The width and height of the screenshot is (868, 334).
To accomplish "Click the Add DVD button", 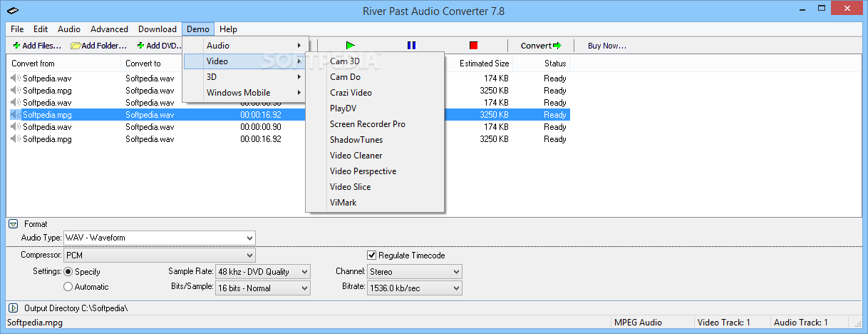I will [158, 46].
